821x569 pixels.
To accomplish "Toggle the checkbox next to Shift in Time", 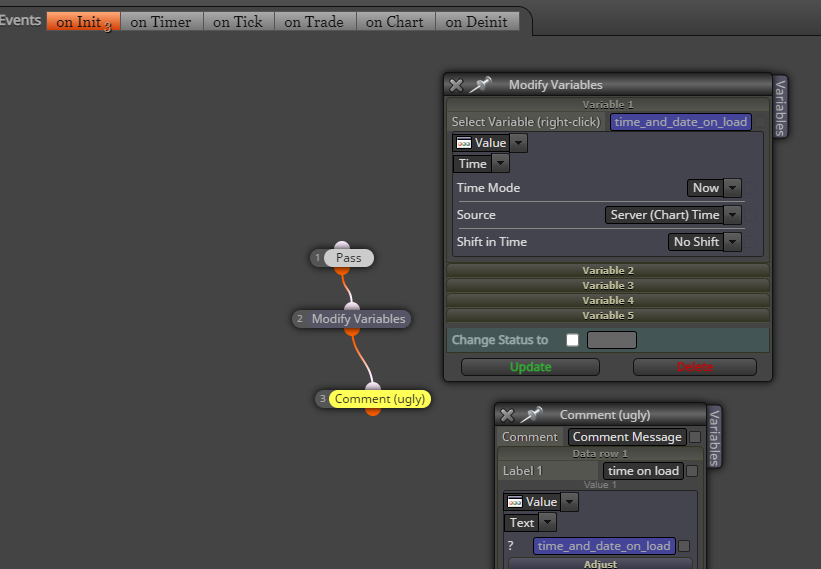I will 750,242.
